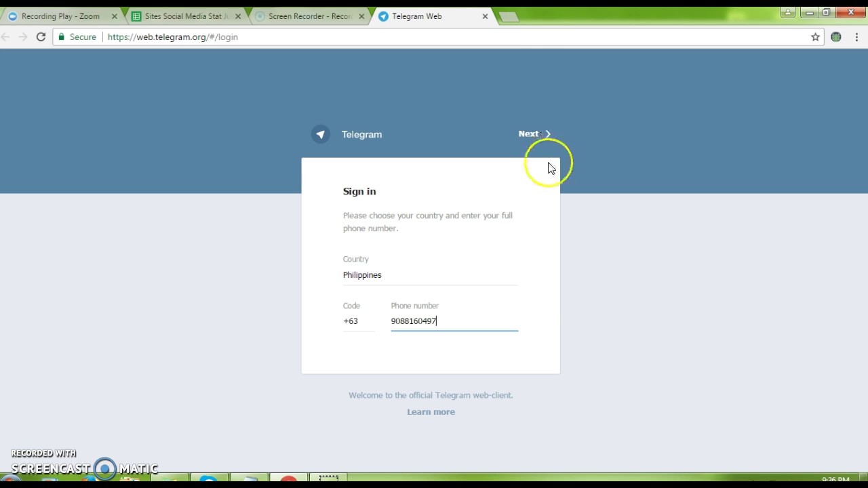The image size is (868, 488).
Task: Close the Screen Recorder tab
Action: pos(361,16)
